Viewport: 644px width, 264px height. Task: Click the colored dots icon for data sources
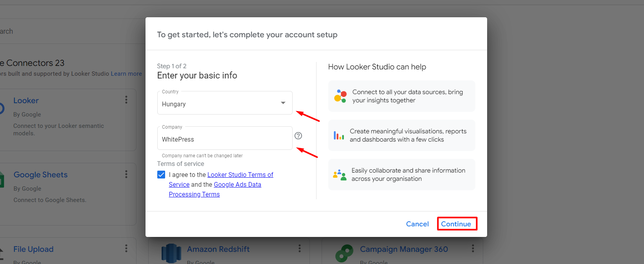(x=340, y=96)
